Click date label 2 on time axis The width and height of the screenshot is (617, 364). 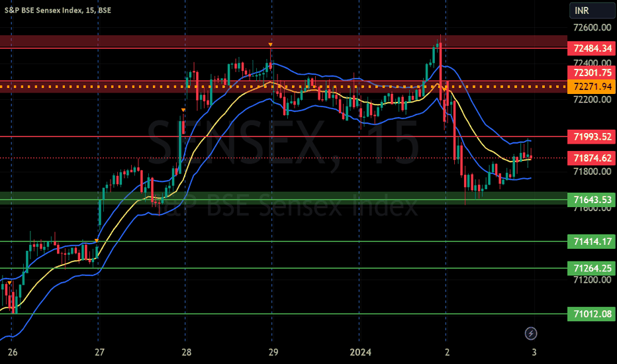pos(447,352)
